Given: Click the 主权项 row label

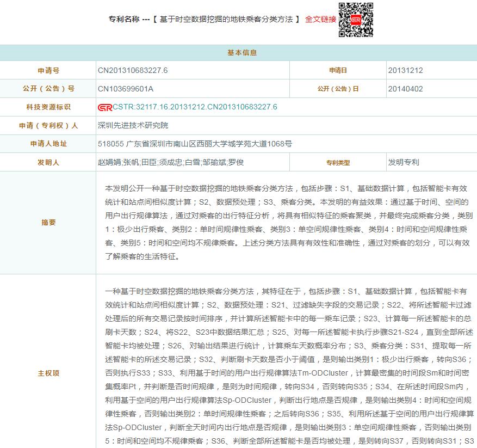Looking at the screenshot, I should tap(48, 373).
